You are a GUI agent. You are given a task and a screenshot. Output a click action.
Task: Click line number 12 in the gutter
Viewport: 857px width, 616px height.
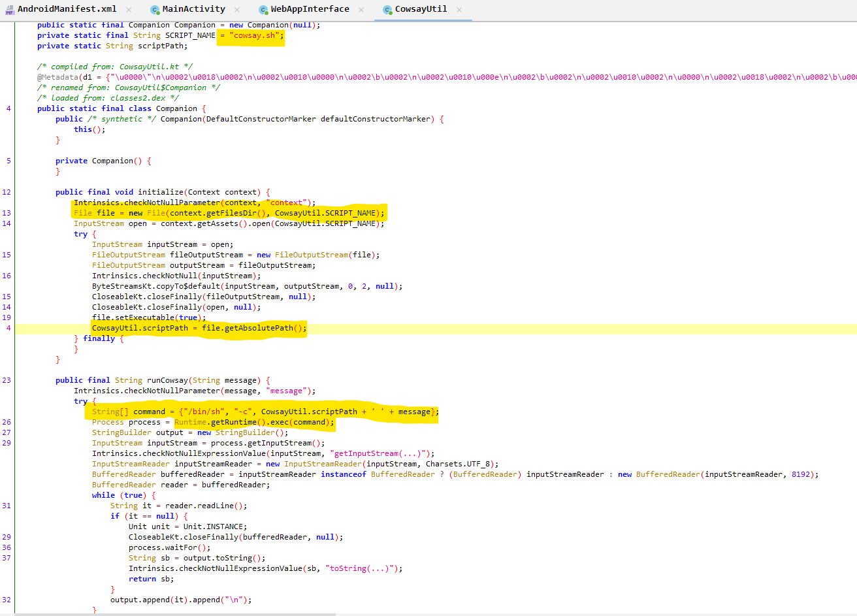[7, 192]
